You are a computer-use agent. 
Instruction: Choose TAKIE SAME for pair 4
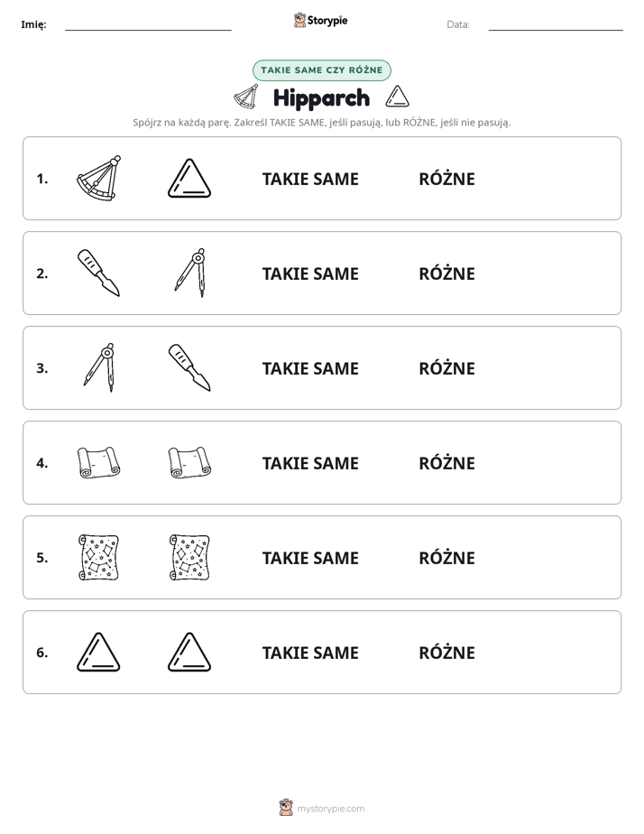pyautogui.click(x=310, y=463)
